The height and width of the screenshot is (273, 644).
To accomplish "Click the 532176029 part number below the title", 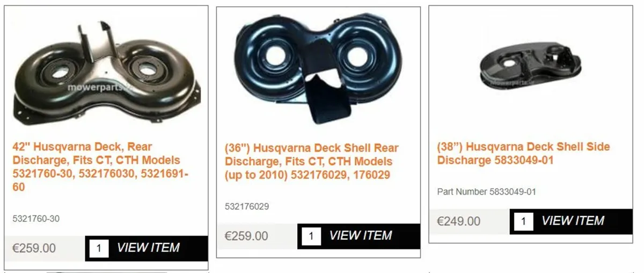I will click(247, 206).
